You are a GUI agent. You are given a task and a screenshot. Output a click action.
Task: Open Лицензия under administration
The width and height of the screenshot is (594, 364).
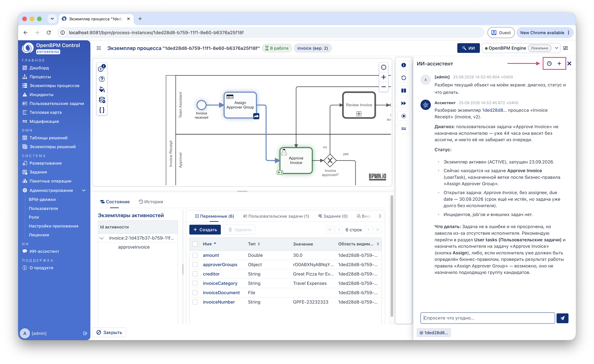[x=39, y=235]
